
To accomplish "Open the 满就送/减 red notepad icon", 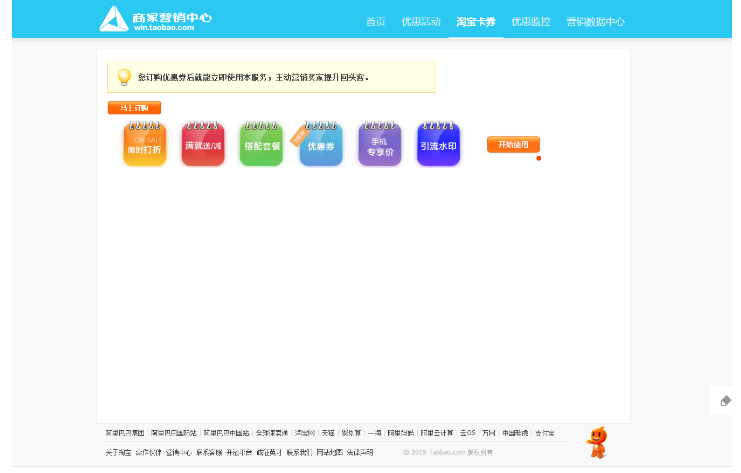I will click(203, 144).
